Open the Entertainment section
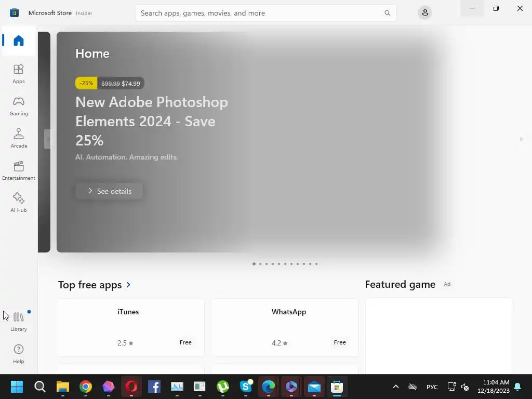 (19, 170)
